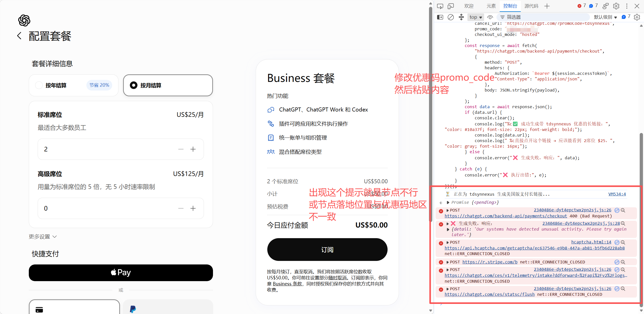Open the top JavaScript context dropdown

[x=476, y=17]
